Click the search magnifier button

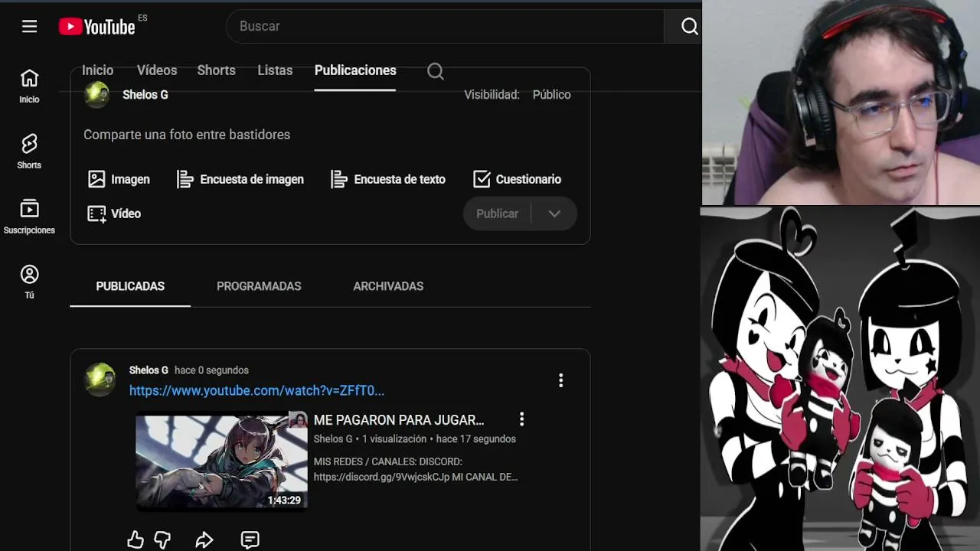tap(689, 27)
